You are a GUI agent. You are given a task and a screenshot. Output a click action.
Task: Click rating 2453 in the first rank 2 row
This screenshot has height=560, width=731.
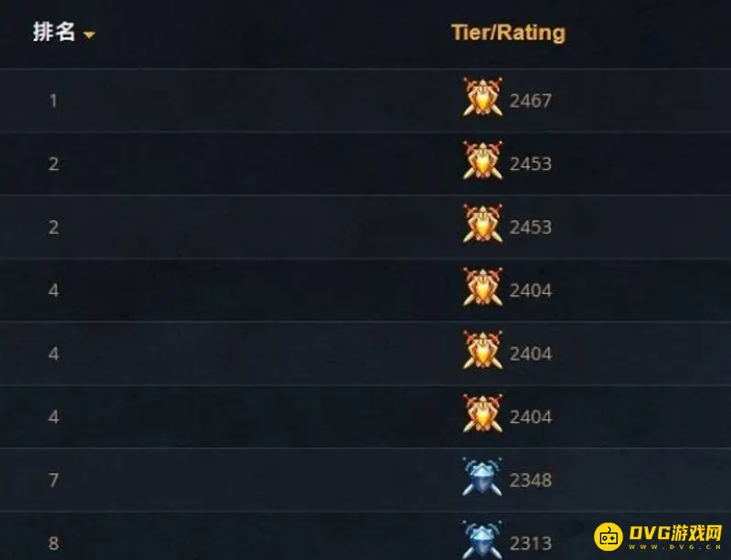[x=531, y=164]
